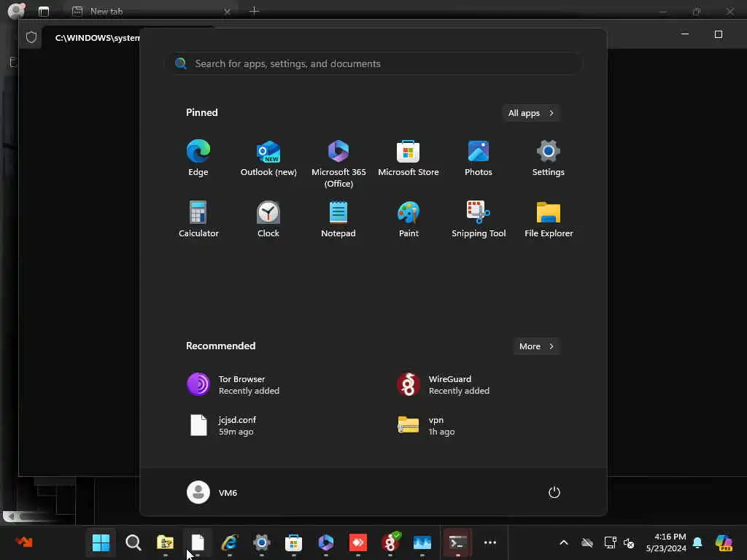Show more taskbar apps via ellipsis
The width and height of the screenshot is (747, 560).
(489, 542)
